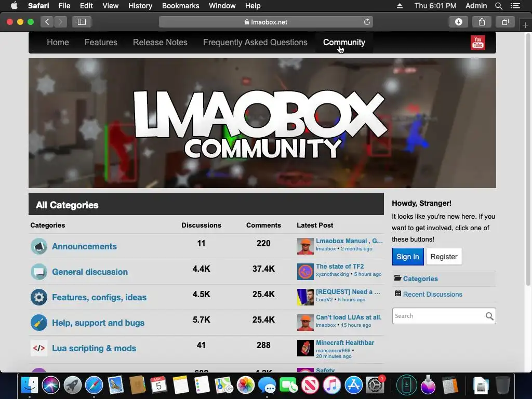Screen dimensions: 532x399
Task: Open Recent Discussions sidebar link
Action: [433, 294]
